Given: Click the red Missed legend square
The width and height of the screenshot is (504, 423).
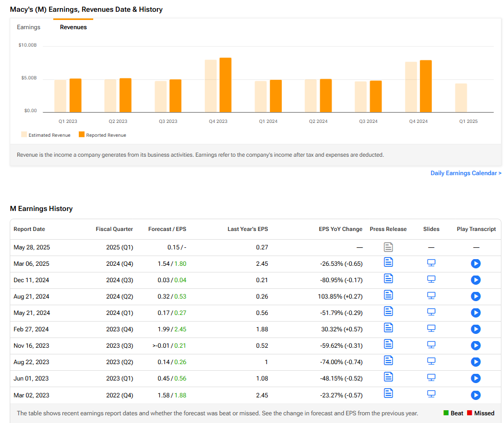Looking at the screenshot, I should pos(469,413).
